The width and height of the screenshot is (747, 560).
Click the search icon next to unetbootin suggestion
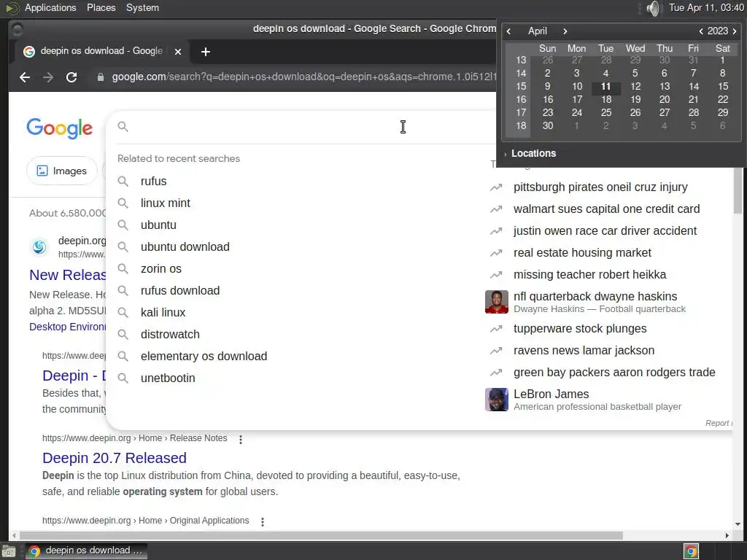pyautogui.click(x=123, y=378)
